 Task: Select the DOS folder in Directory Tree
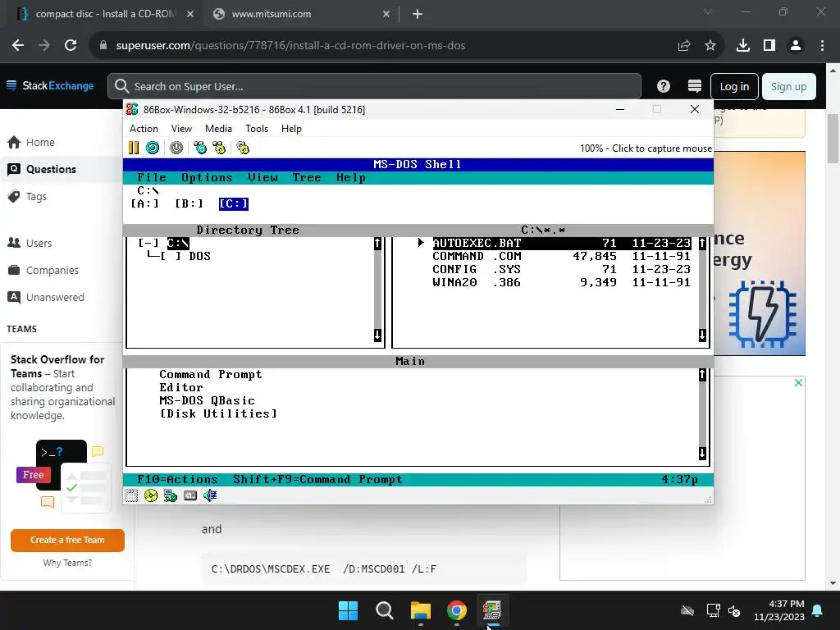pos(199,256)
